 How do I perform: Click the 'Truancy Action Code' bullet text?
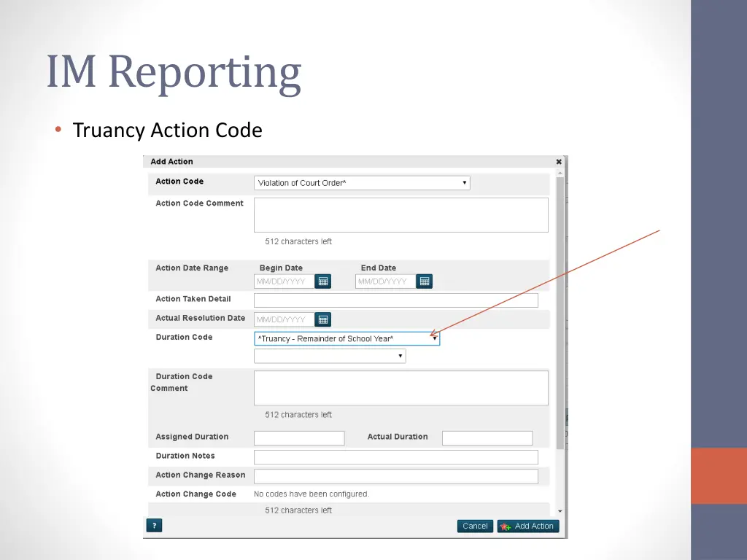167,130
